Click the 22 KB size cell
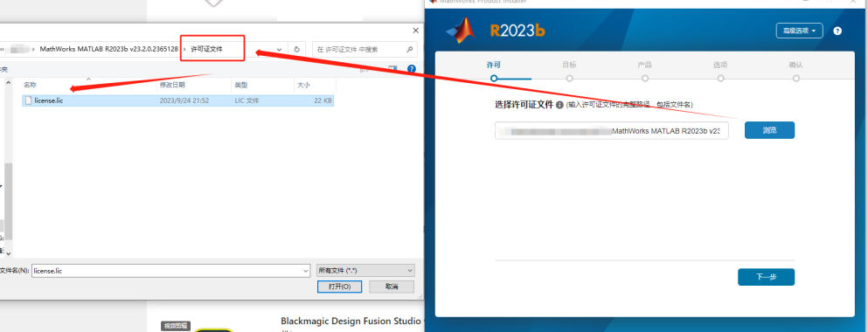 [323, 100]
